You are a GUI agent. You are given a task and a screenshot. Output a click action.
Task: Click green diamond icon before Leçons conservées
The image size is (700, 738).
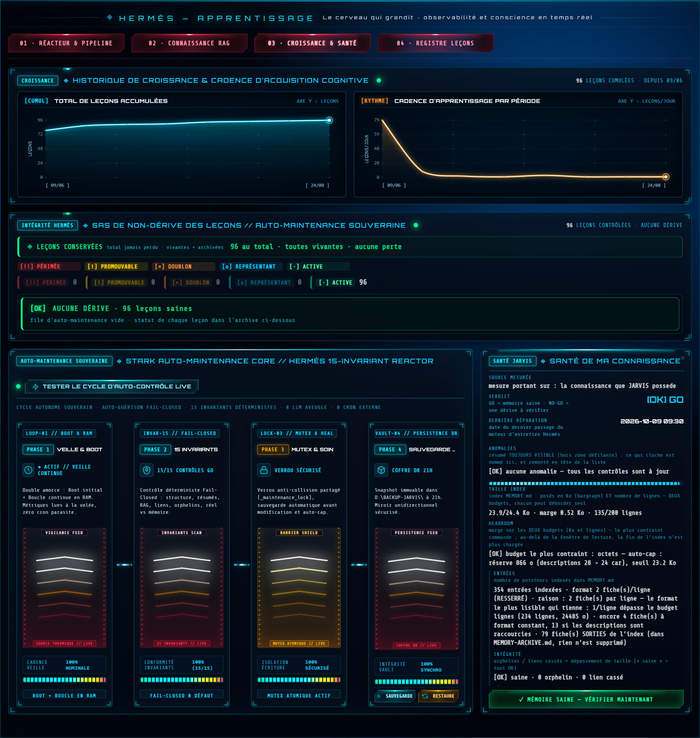(x=30, y=247)
